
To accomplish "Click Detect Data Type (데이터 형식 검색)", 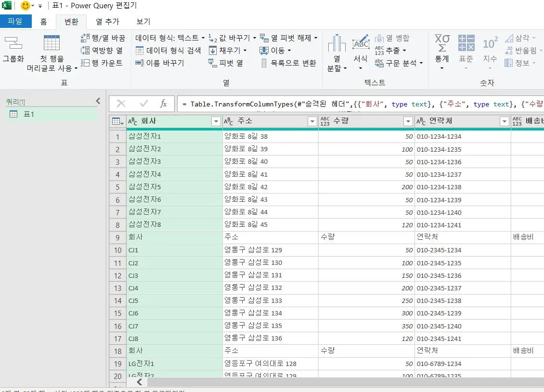I will pos(168,50).
